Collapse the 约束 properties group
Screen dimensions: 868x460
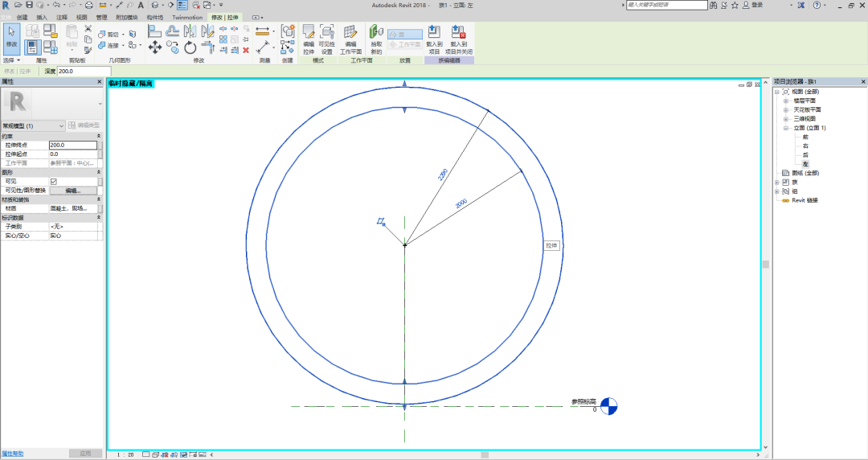coord(99,136)
